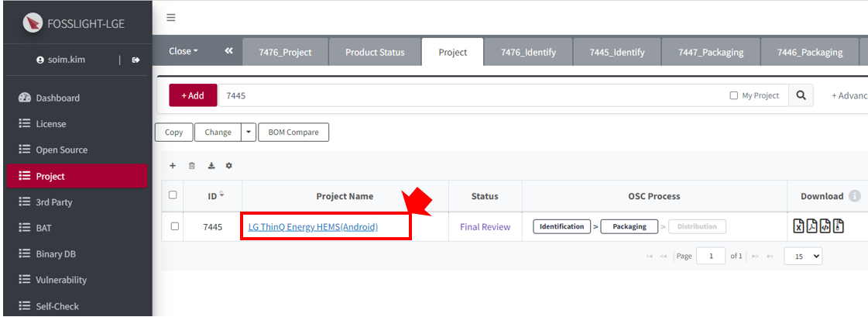The width and height of the screenshot is (868, 317).
Task: Click the OSC Process column header
Action: pyautogui.click(x=654, y=196)
